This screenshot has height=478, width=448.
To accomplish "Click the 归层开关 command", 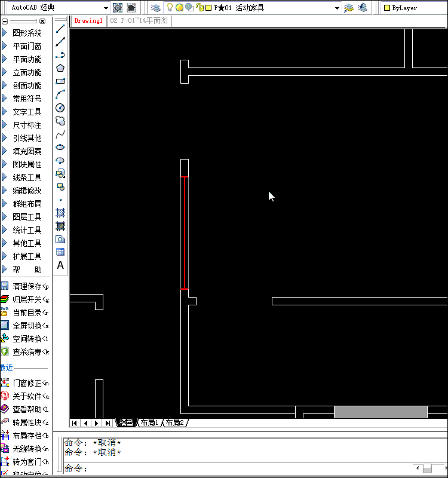I will (x=24, y=299).
